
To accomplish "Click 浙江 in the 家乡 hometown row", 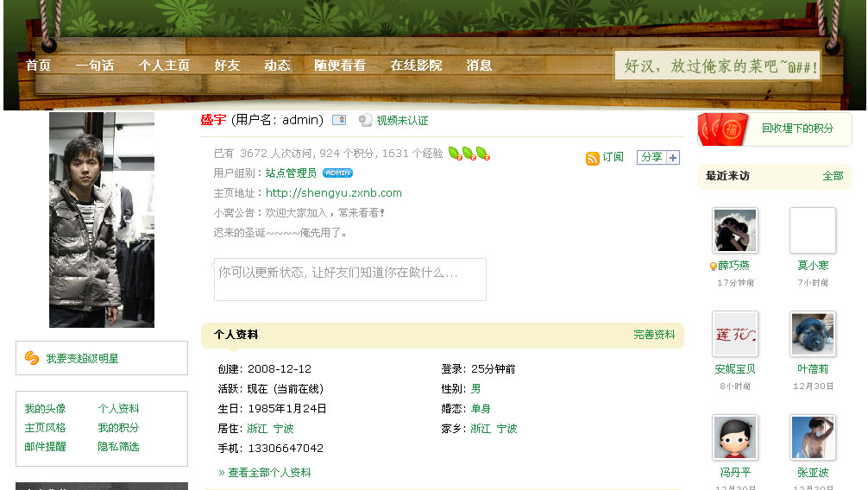I will pos(481,429).
